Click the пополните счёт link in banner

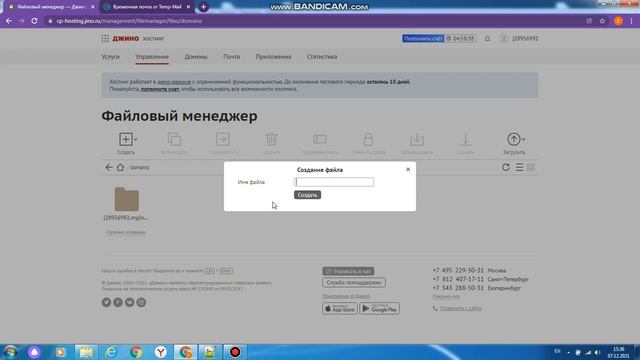(x=160, y=89)
